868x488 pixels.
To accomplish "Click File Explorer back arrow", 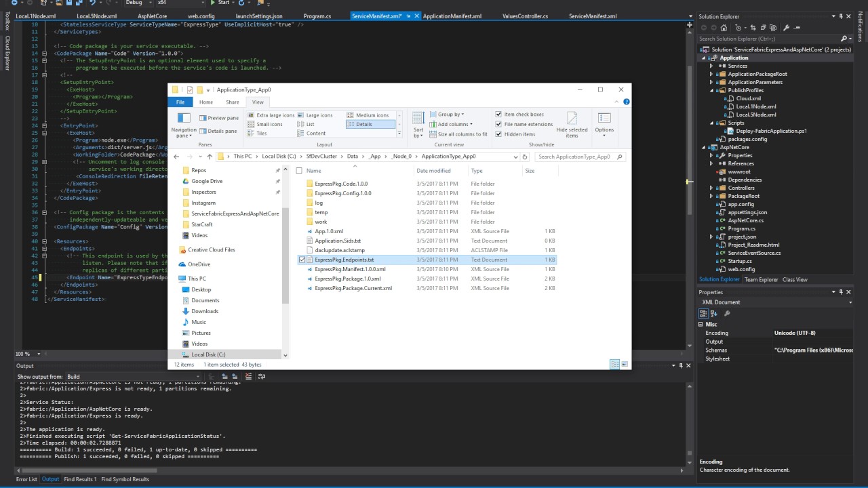I will pos(176,157).
